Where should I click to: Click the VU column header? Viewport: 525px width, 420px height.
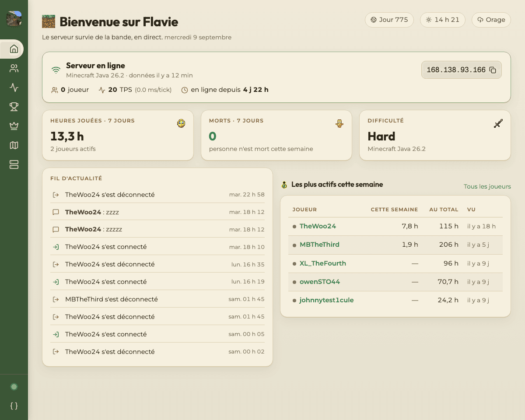point(471,210)
